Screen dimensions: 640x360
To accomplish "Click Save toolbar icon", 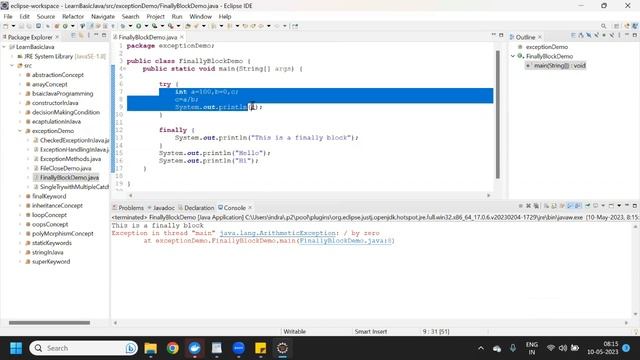I will 21,26.
